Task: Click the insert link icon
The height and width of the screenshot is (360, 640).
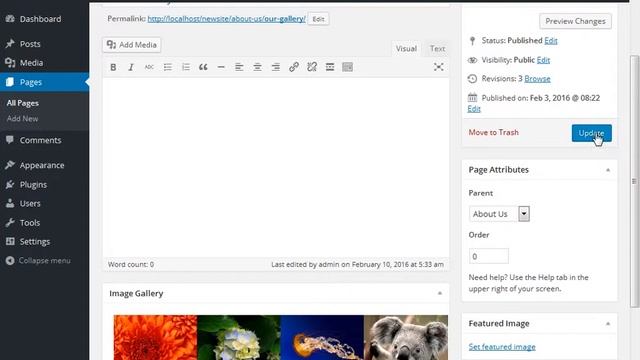Action: [x=293, y=67]
